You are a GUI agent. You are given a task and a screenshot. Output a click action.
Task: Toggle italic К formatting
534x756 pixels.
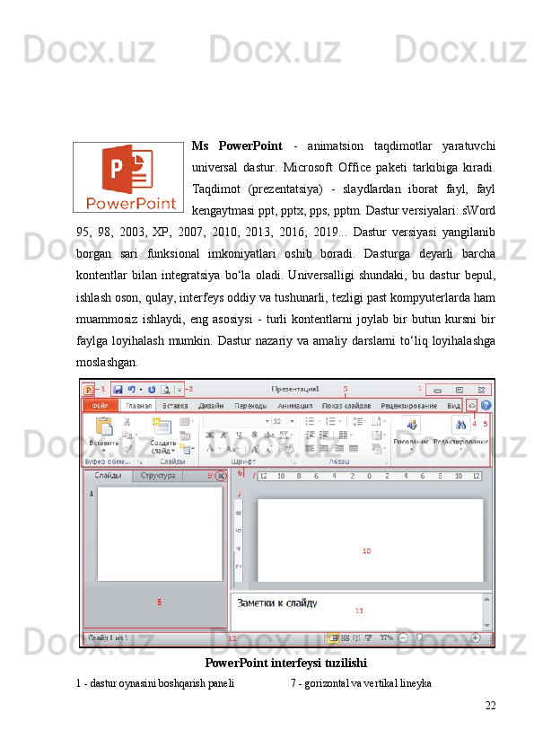224,435
